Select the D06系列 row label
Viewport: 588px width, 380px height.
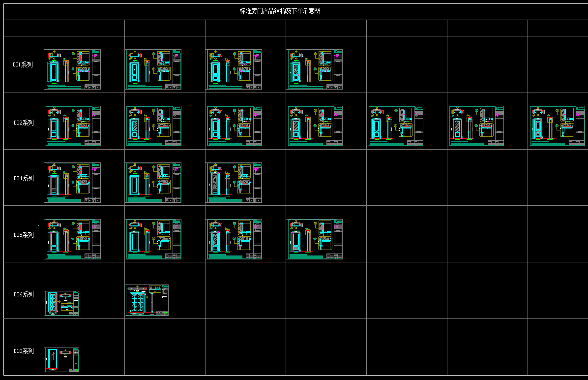pyautogui.click(x=23, y=294)
